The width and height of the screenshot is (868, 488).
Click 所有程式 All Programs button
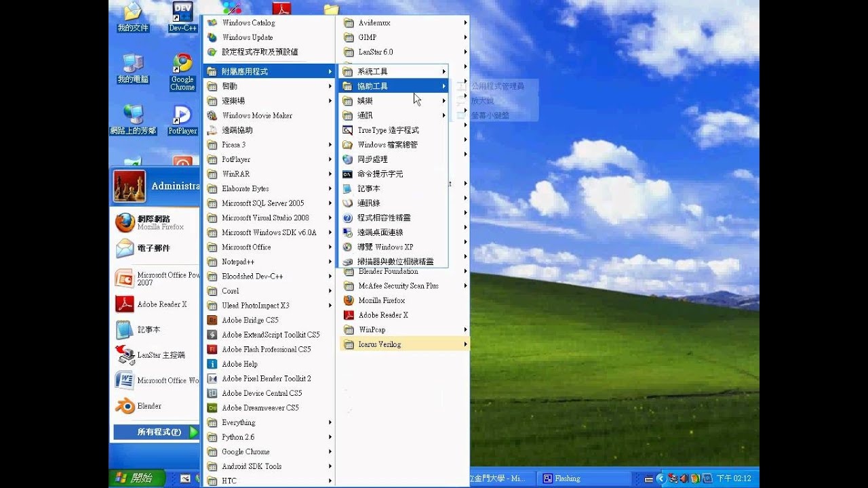[156, 432]
